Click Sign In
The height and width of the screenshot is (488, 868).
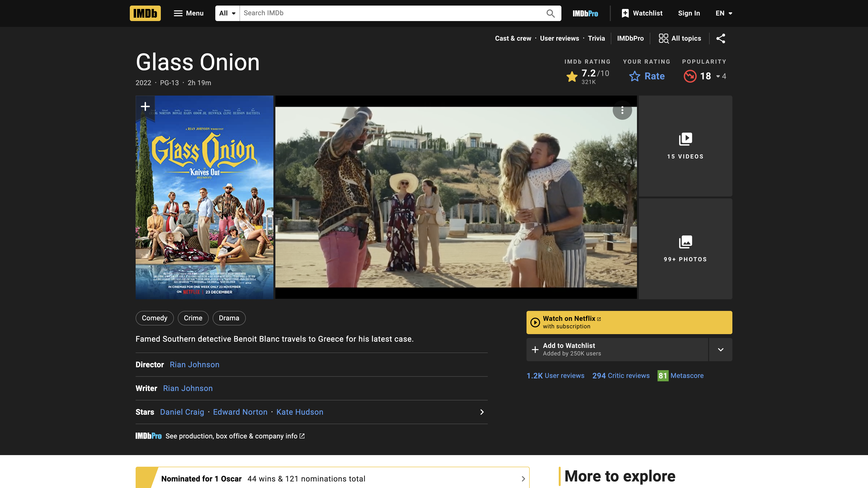tap(689, 13)
